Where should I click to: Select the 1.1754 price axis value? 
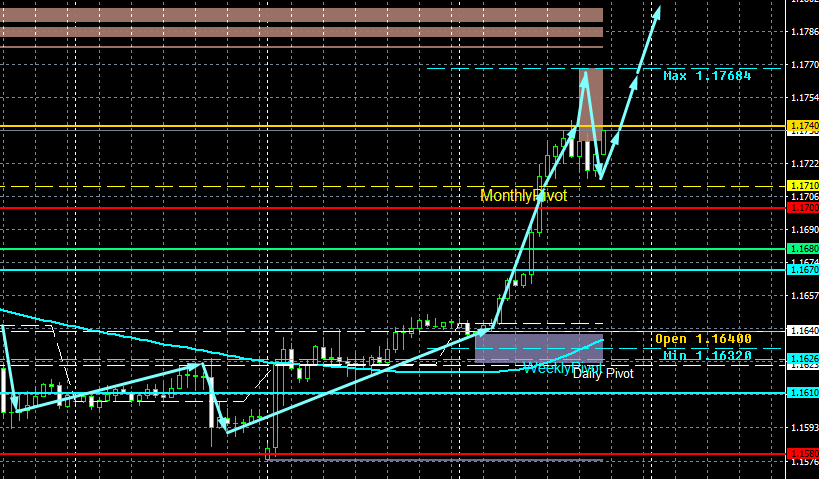805,98
